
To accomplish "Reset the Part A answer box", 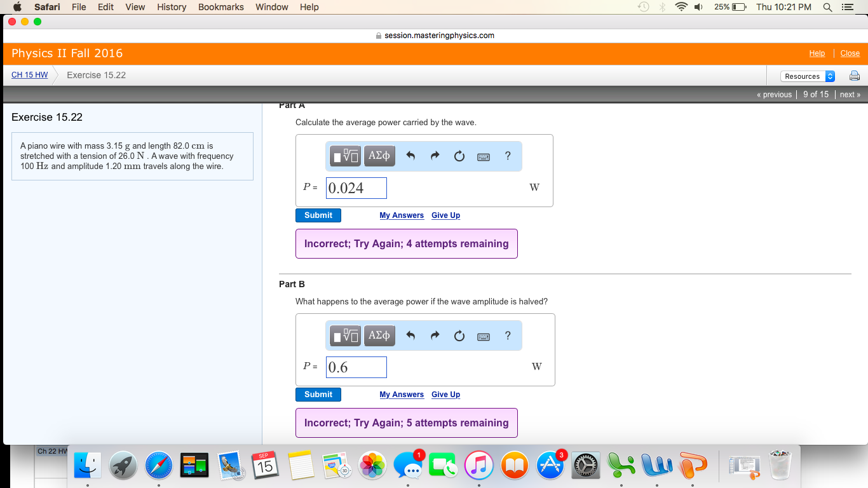I will 459,156.
